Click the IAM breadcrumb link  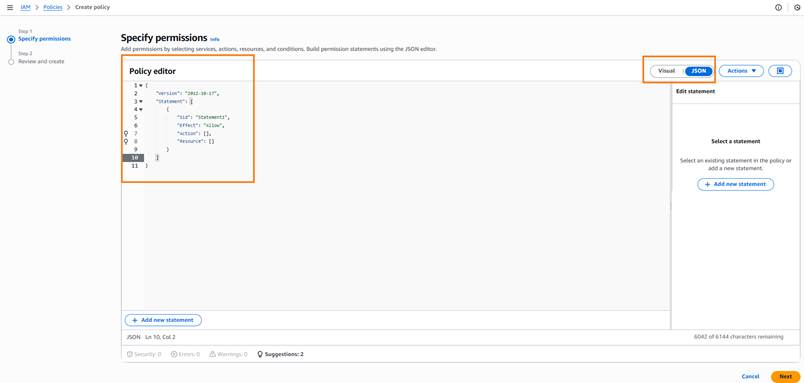[25, 8]
